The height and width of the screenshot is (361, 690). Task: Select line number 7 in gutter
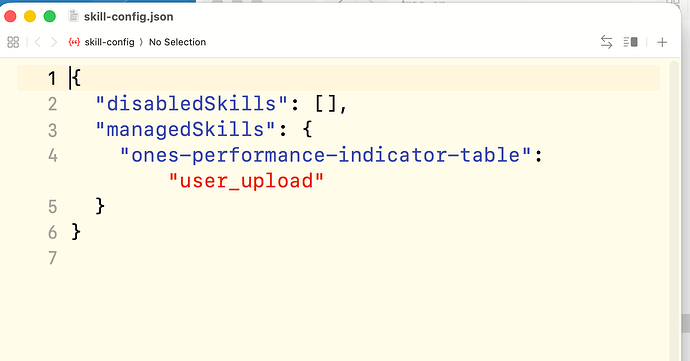[x=52, y=258]
